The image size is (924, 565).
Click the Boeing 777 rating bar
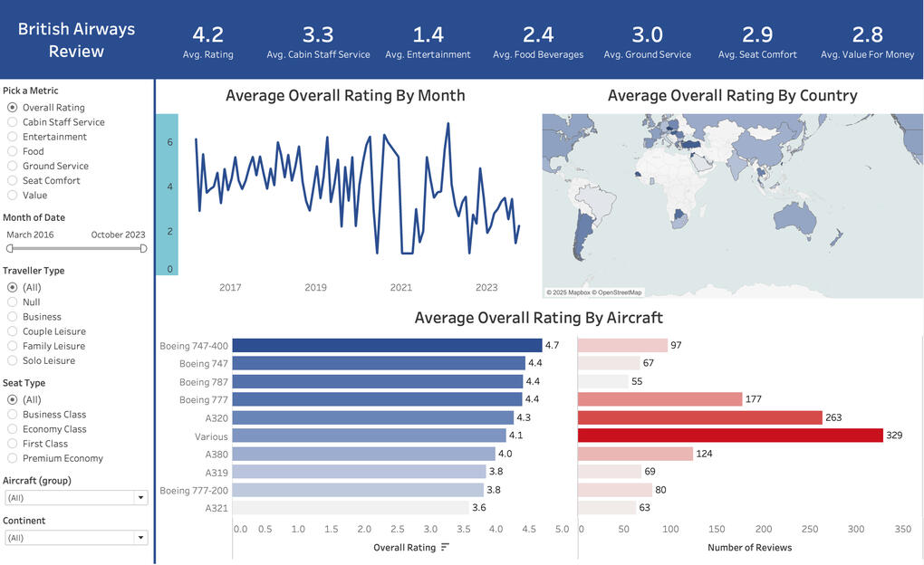377,399
